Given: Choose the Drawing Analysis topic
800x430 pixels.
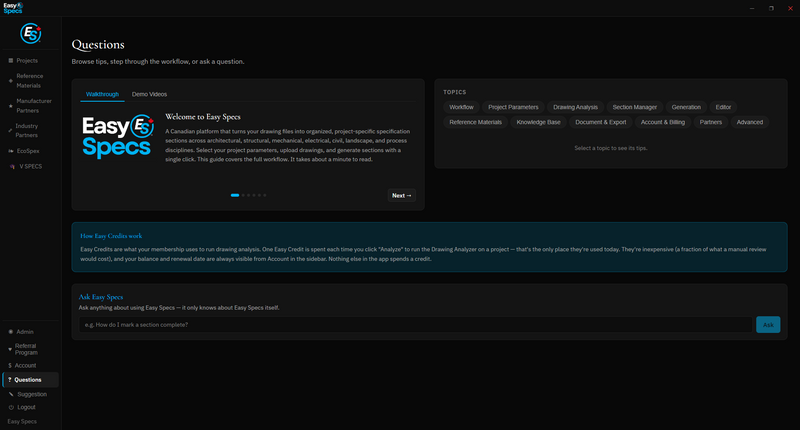Looking at the screenshot, I should point(575,107).
